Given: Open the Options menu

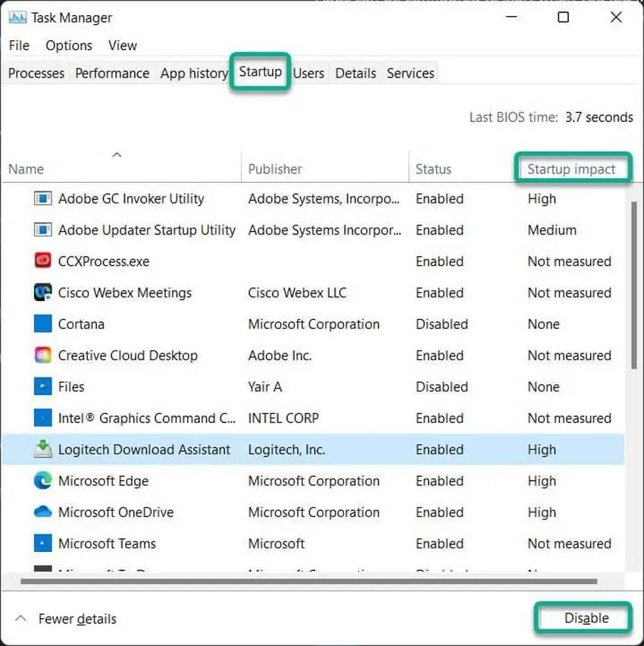Looking at the screenshot, I should click(69, 45).
